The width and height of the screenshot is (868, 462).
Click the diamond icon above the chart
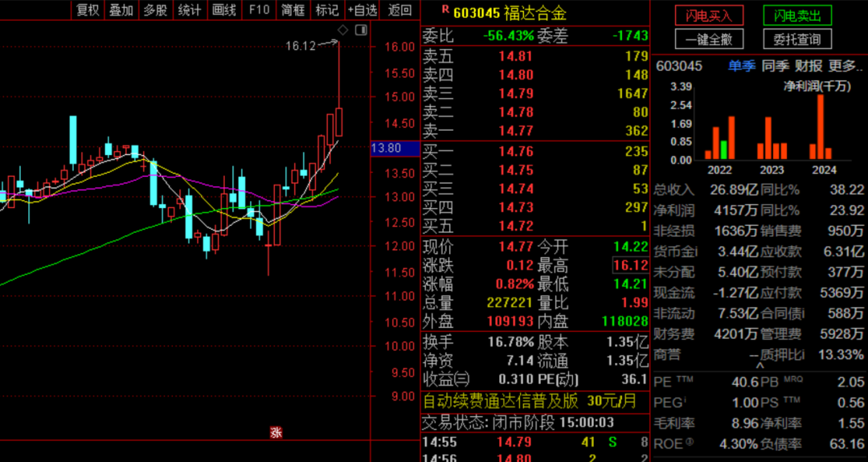pos(342,29)
